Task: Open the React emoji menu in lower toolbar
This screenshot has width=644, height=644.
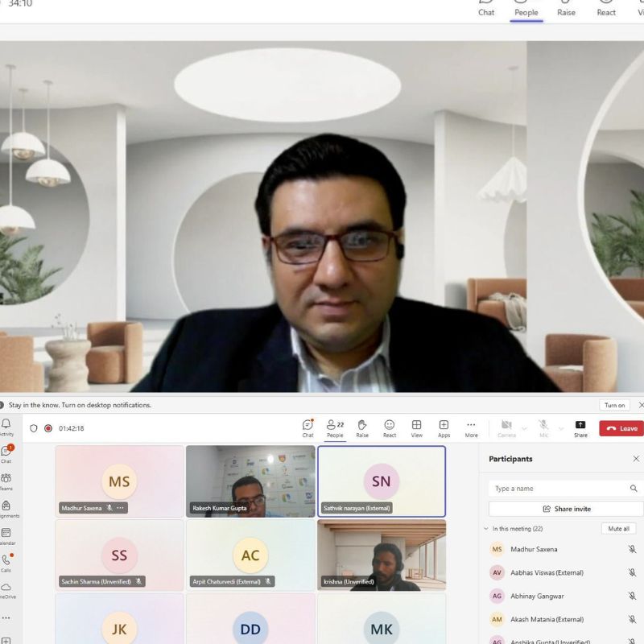Action: [390, 427]
